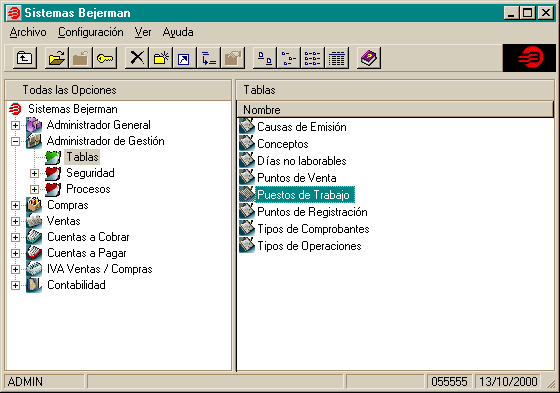The height and width of the screenshot is (393, 560).
Task: Select Cuentas a Cobrar tree item
Action: (x=88, y=237)
